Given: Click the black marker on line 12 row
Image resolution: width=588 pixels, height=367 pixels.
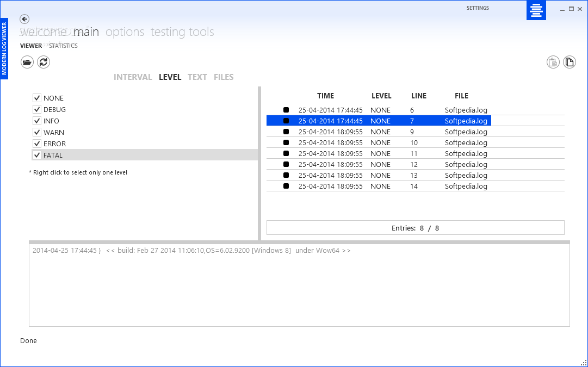Looking at the screenshot, I should (x=286, y=164).
